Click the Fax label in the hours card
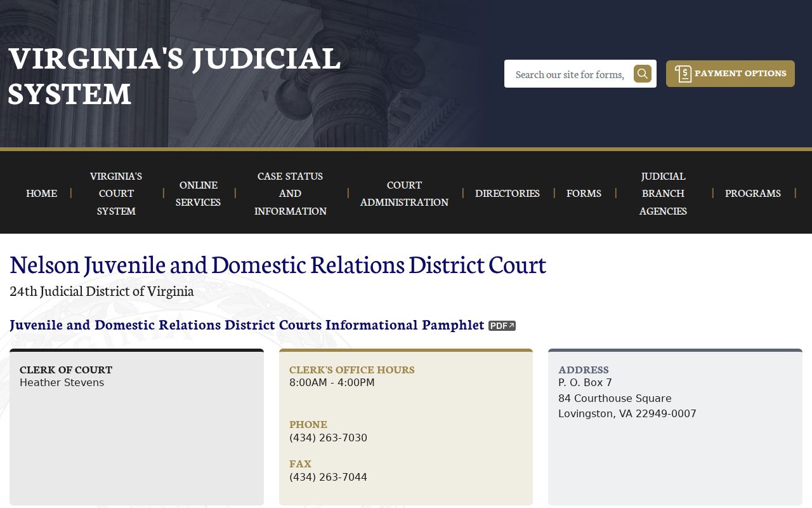 (x=300, y=464)
